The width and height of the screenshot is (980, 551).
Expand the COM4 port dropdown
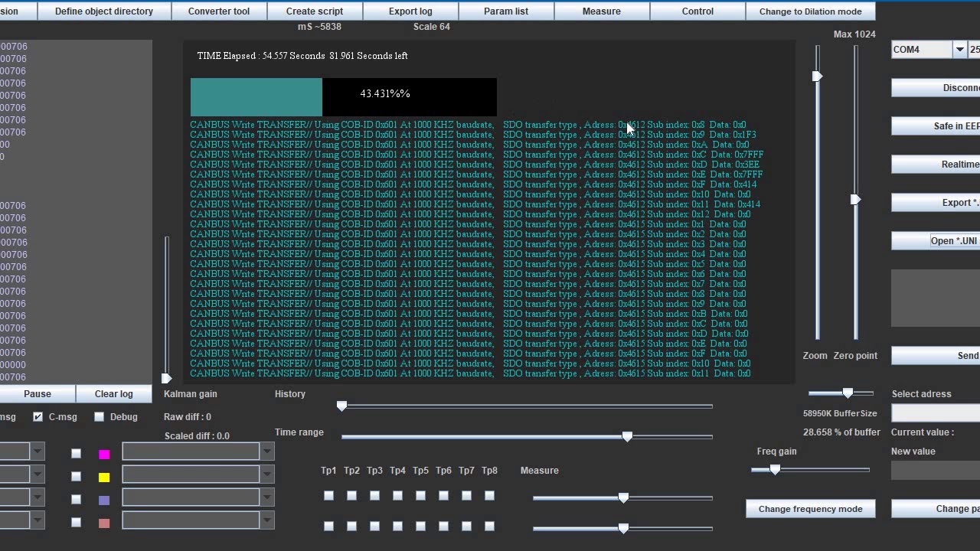tap(959, 49)
